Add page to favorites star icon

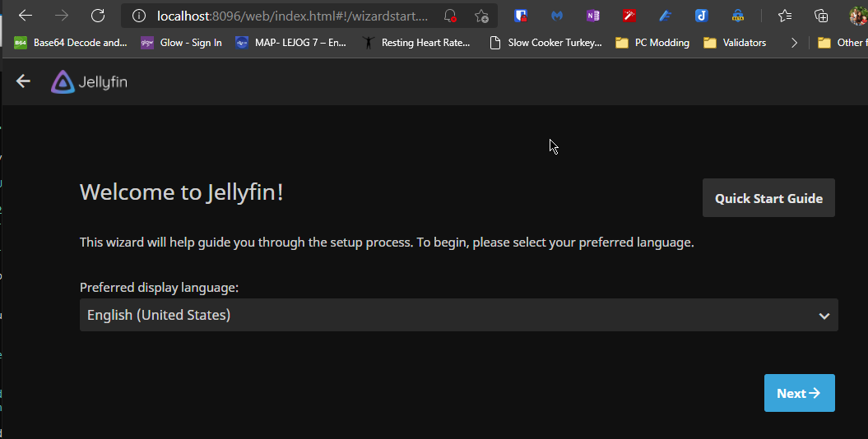pyautogui.click(x=481, y=16)
